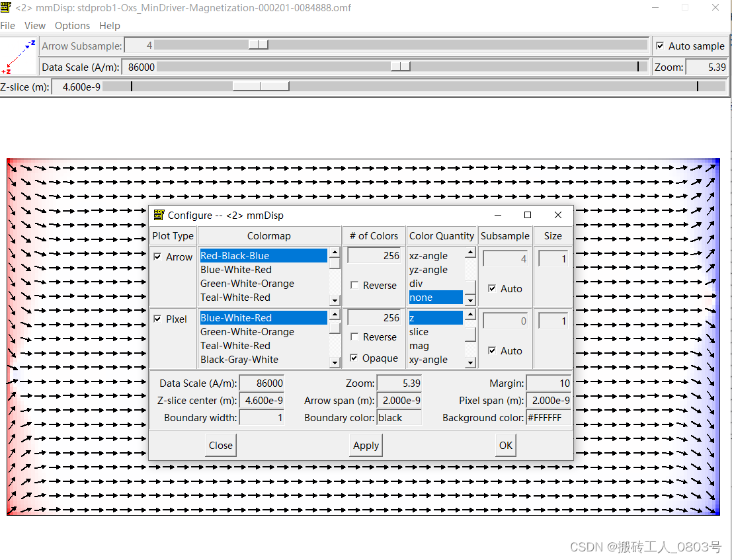This screenshot has width=732, height=560.
Task: Click the mmDisp main window title icon
Action: click(x=5, y=7)
